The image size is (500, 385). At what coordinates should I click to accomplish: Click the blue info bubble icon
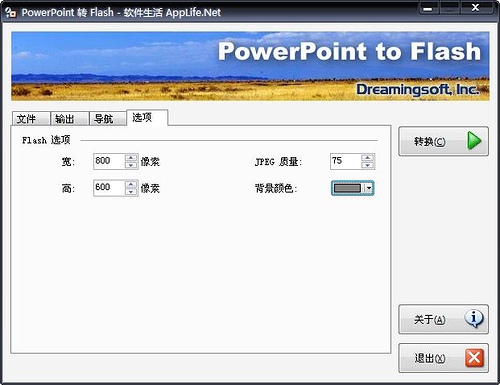(474, 319)
